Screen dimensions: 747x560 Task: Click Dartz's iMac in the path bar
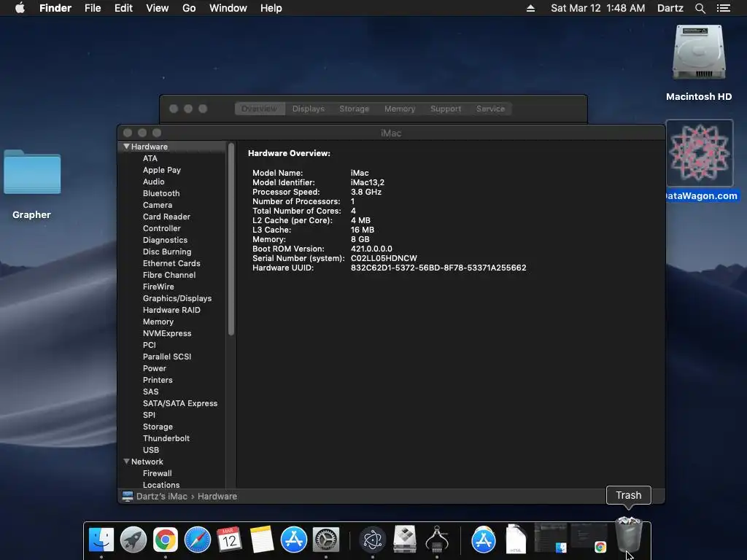tap(161, 496)
